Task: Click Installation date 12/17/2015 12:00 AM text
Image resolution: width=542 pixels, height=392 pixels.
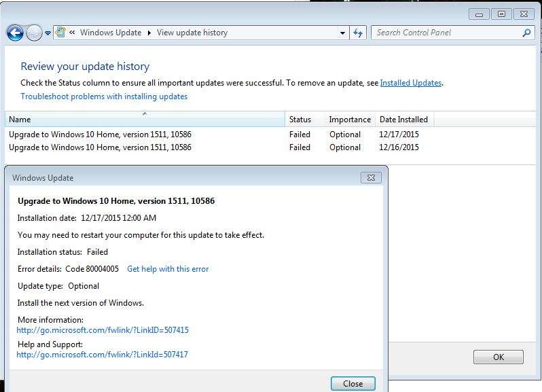Action: pos(87,218)
